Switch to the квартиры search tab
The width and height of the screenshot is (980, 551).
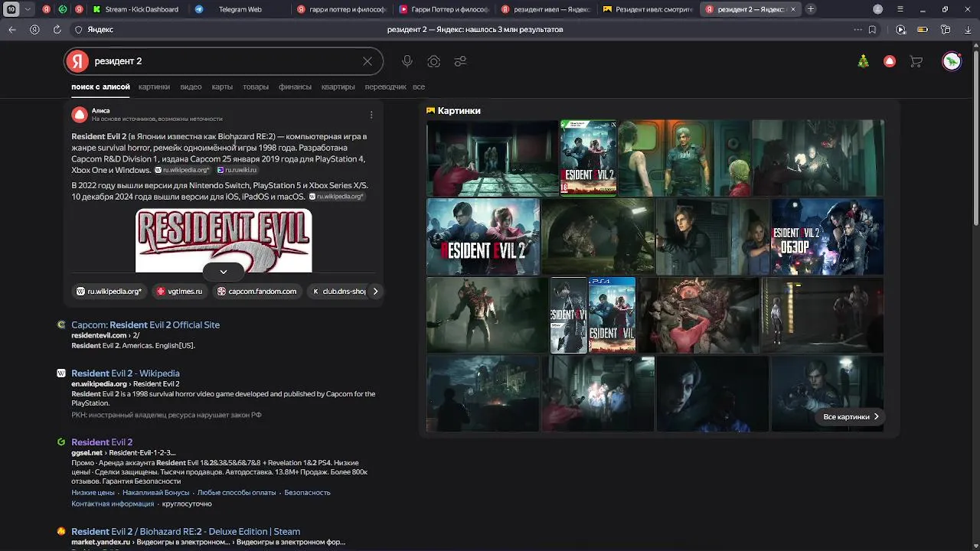(338, 86)
